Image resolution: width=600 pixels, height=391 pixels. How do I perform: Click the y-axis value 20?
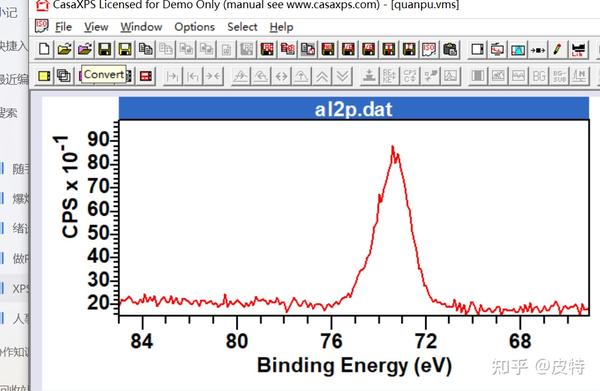tap(99, 303)
